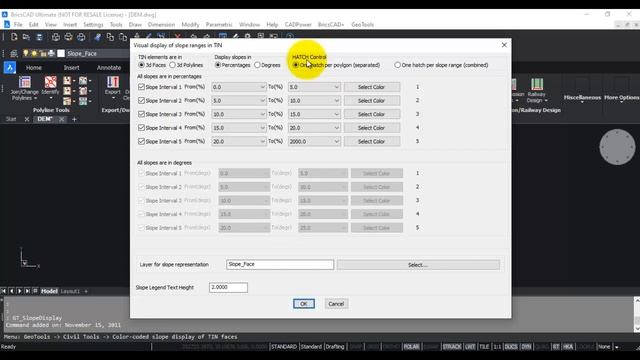Screen dimensions: 640x360
Task: Toggle the layer lightbulb on/off icon
Action: (x=26, y=53)
